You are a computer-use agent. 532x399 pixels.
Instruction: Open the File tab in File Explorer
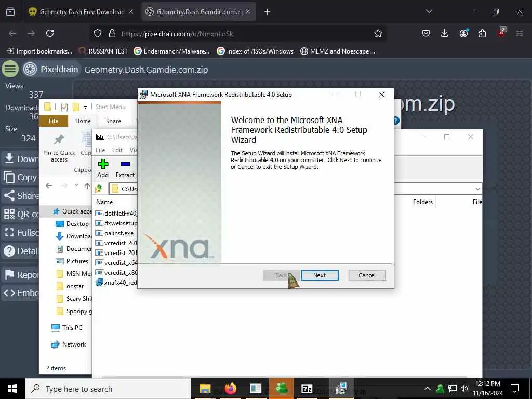tap(54, 121)
